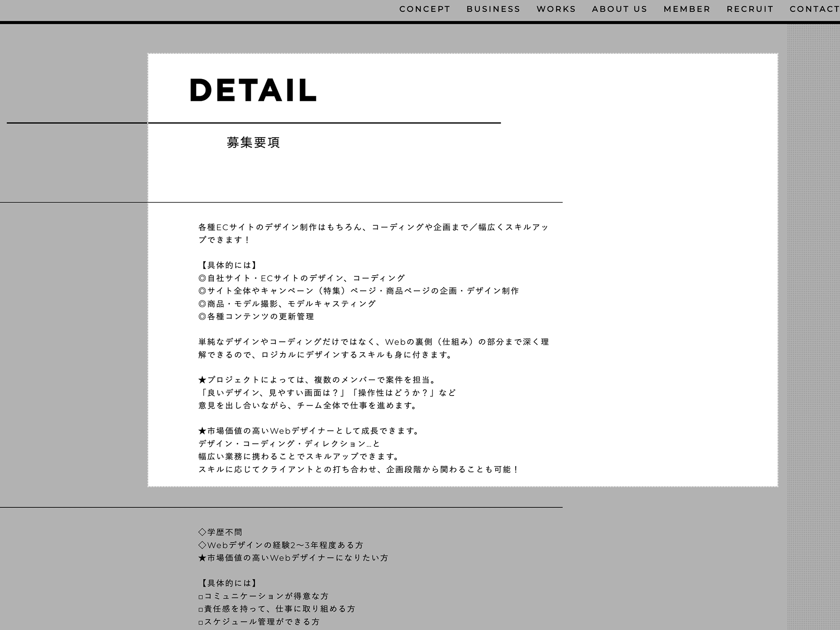Navigate to RECRUIT section
Viewport: 840px width, 630px height.
point(750,9)
